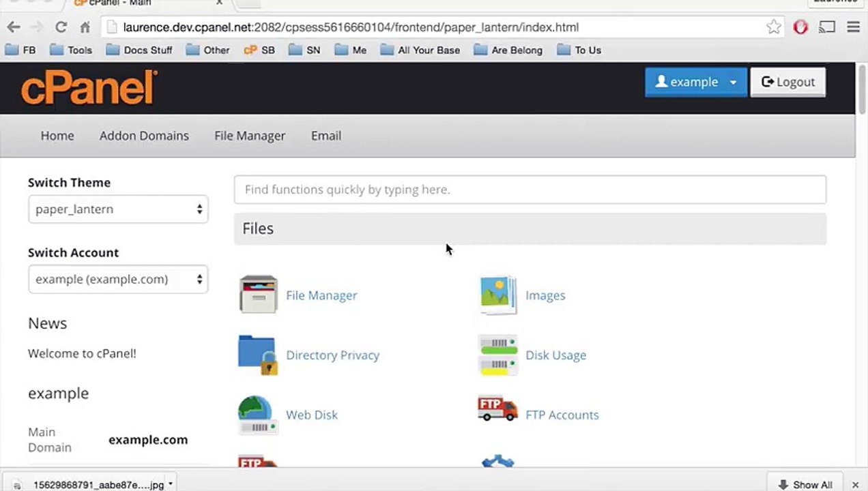868x491 pixels.
Task: Open the Disk Usage link
Action: (x=555, y=355)
